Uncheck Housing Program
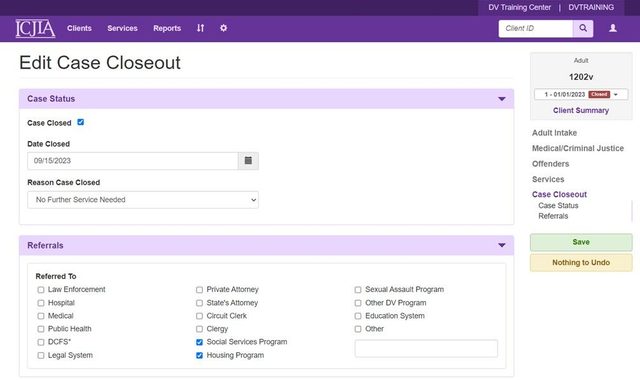The width and height of the screenshot is (640, 380). point(199,356)
